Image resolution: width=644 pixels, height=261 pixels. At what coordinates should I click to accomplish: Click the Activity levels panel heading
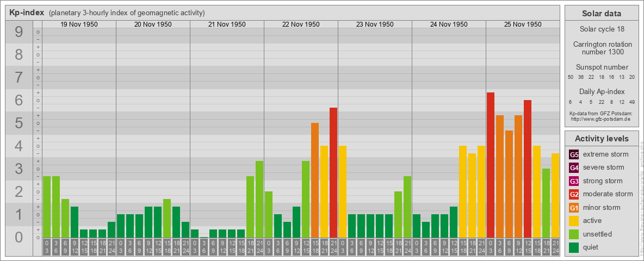(602, 139)
